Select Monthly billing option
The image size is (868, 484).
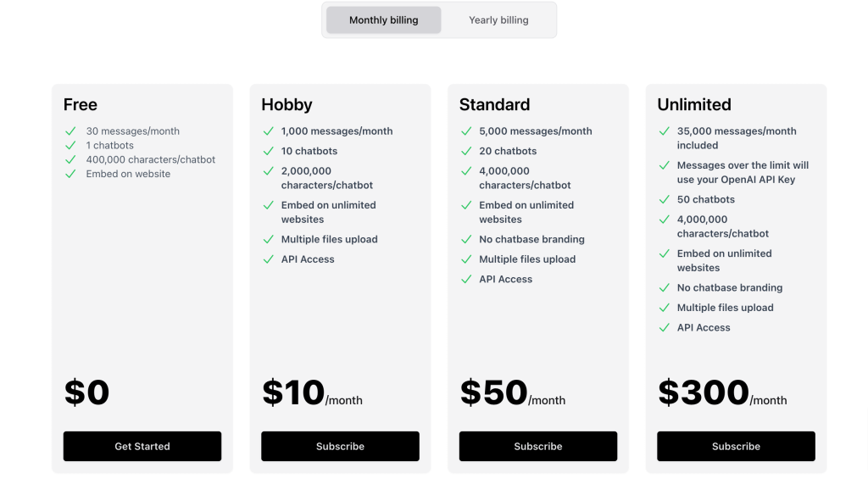(383, 19)
